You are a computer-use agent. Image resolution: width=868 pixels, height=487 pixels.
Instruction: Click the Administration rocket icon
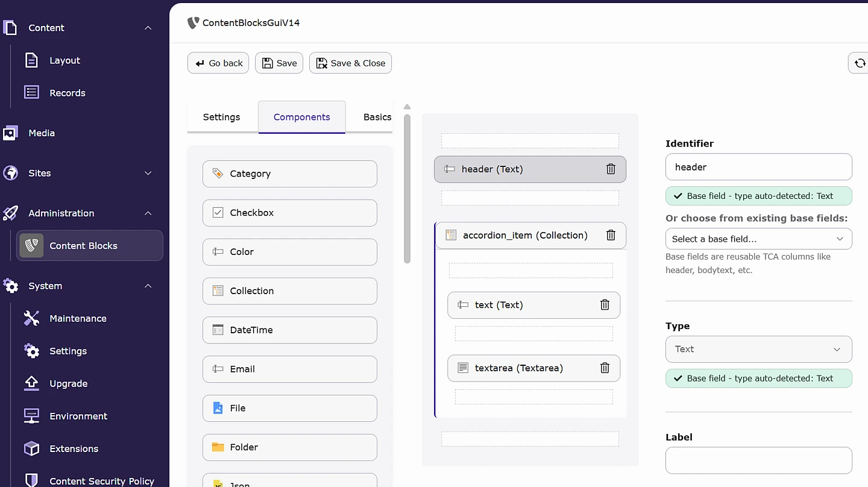coord(10,213)
